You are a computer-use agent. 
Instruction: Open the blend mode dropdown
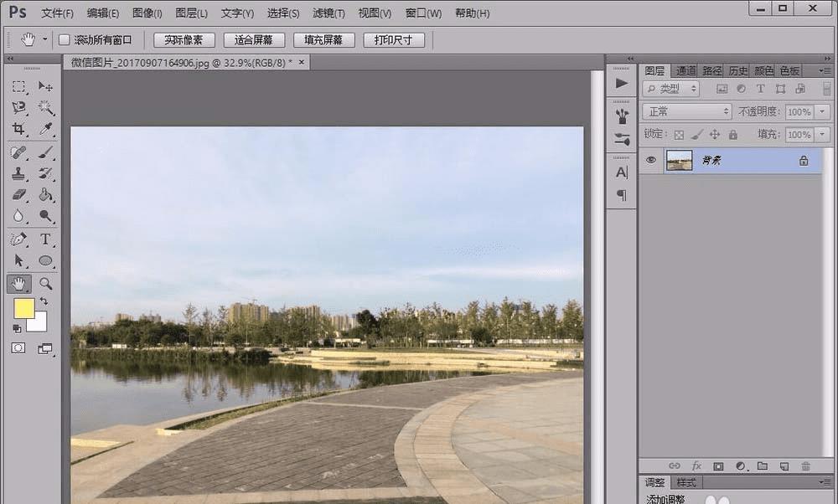[687, 111]
